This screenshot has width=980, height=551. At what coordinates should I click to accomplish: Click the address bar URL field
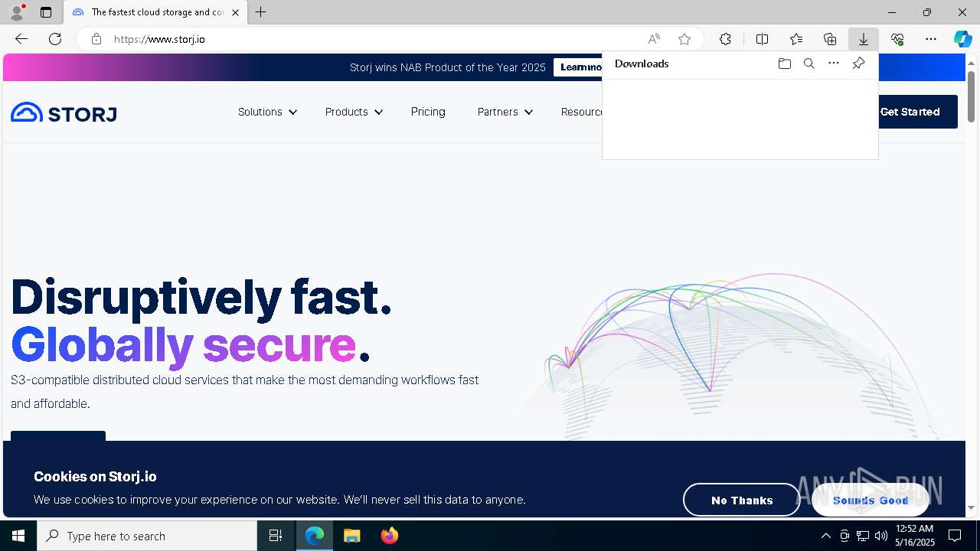click(375, 39)
